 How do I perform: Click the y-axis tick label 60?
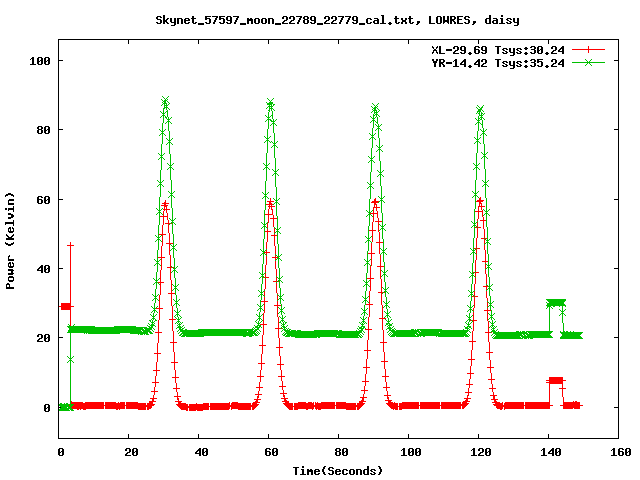(43, 200)
